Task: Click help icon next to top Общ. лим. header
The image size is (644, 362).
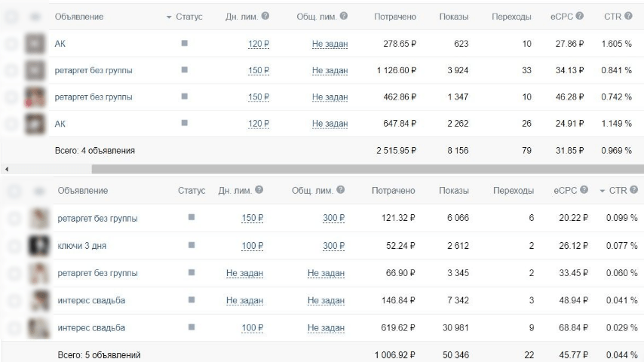Action: (x=344, y=16)
